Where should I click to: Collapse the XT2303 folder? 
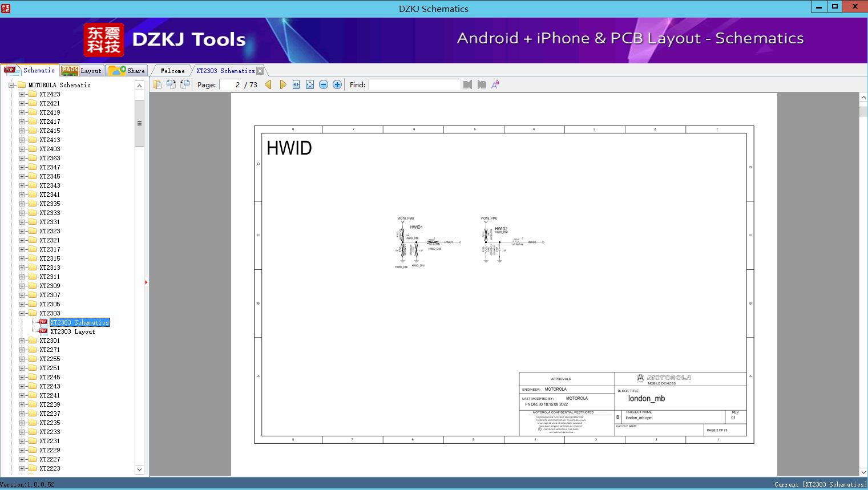(22, 313)
